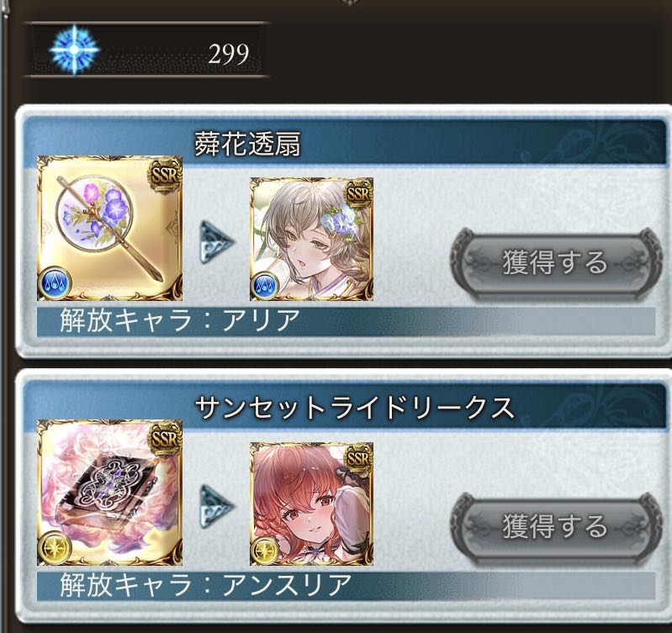Click the blue sparkle crystal currency icon
This screenshot has width=672, height=633.
point(74,50)
